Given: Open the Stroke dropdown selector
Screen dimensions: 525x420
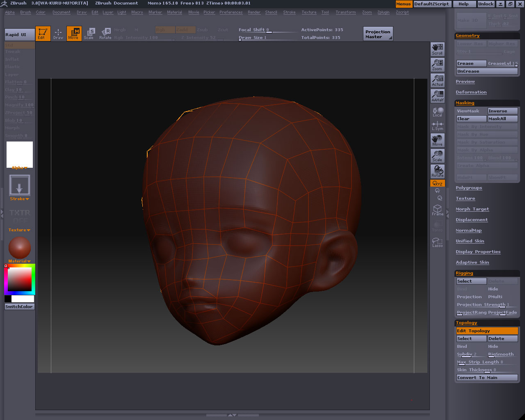Looking at the screenshot, I should 20,185.
